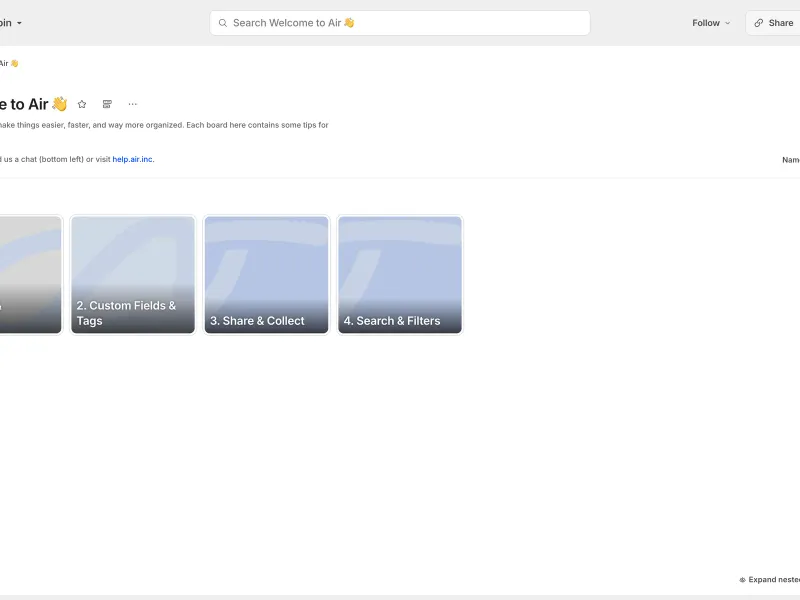The height and width of the screenshot is (600, 800).
Task: Click the magnifier icon in the search bar
Action: pyautogui.click(x=223, y=23)
